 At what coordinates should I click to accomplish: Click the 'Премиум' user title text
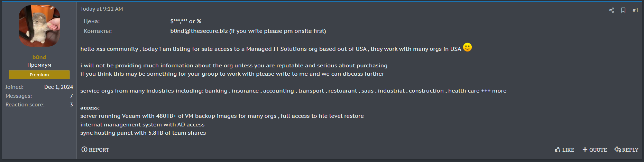39,65
